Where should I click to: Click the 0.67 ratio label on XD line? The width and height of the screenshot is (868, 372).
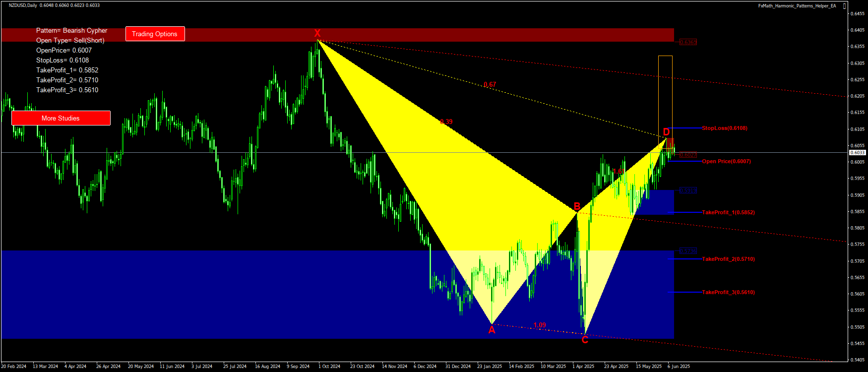click(490, 85)
